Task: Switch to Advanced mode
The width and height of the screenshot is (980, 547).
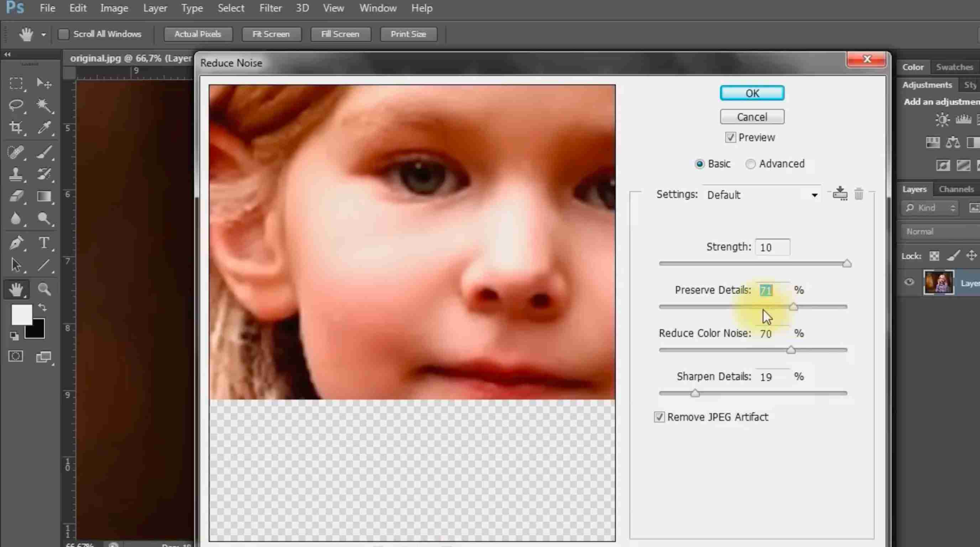Action: pyautogui.click(x=750, y=164)
